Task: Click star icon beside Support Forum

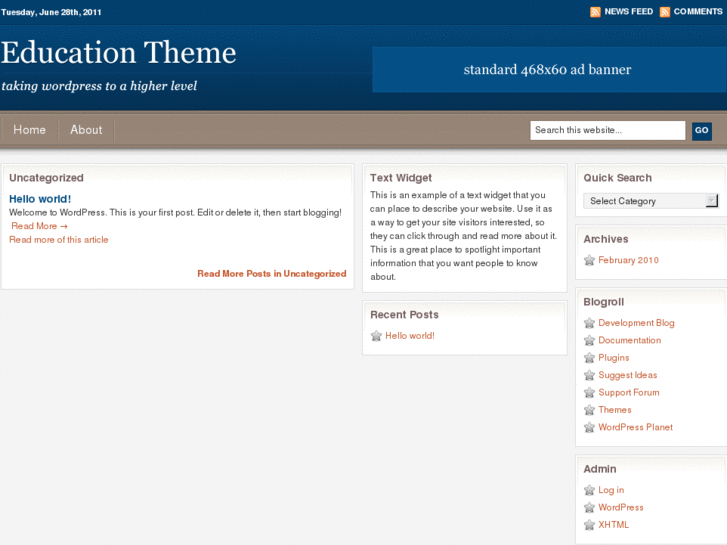Action: pos(590,393)
